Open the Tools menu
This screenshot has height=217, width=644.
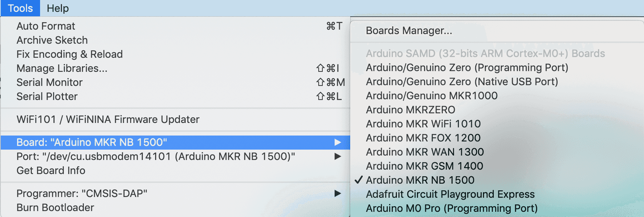(20, 8)
